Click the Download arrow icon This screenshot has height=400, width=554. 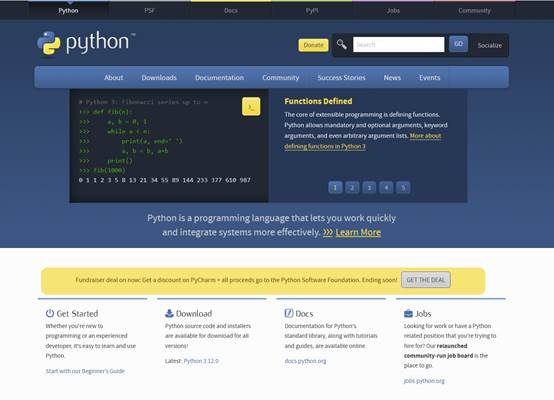169,313
